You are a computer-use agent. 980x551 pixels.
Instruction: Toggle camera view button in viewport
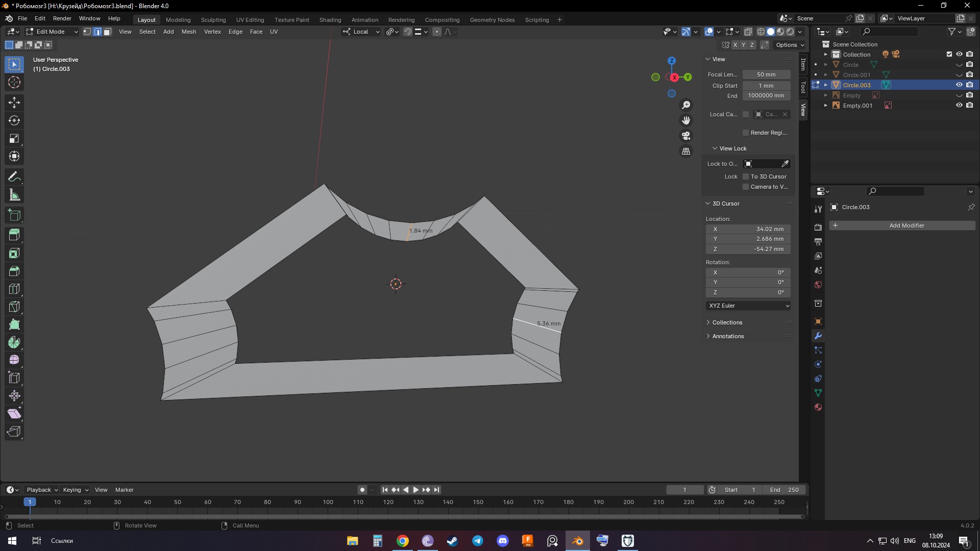[686, 136]
